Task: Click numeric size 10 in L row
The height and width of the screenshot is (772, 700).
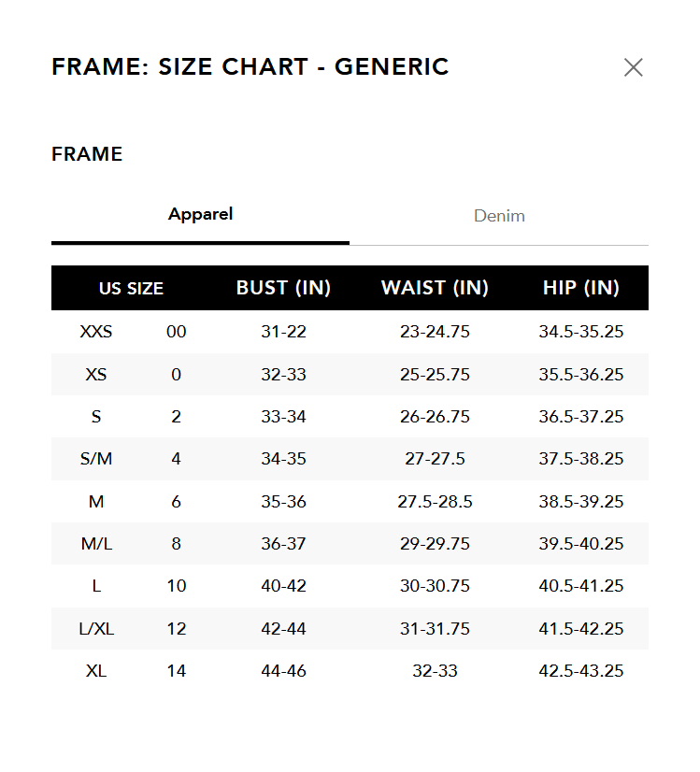Action: pos(176,586)
